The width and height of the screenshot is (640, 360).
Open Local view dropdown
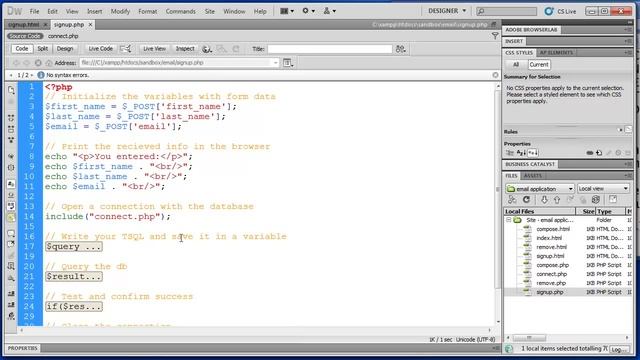(603, 189)
